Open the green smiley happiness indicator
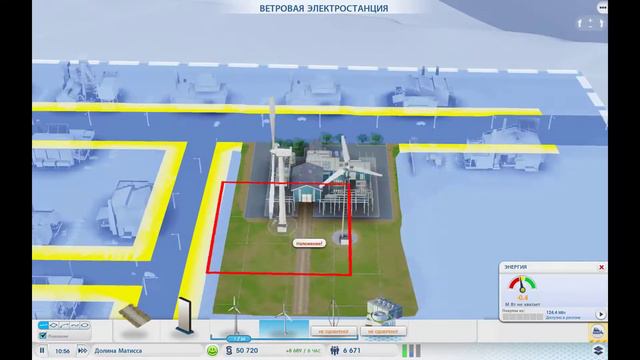 pos(212,350)
